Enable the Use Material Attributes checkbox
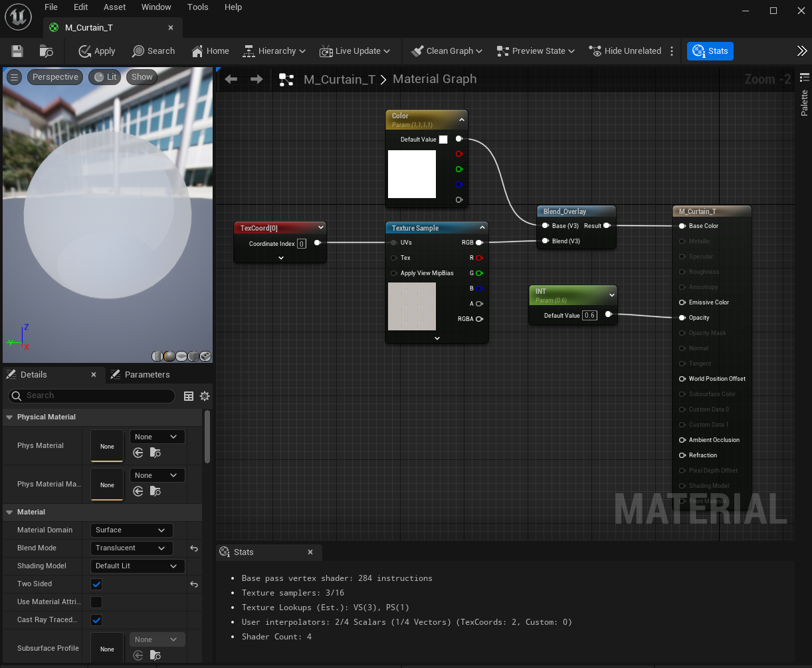Screen dimensions: 812x668 coord(96,602)
